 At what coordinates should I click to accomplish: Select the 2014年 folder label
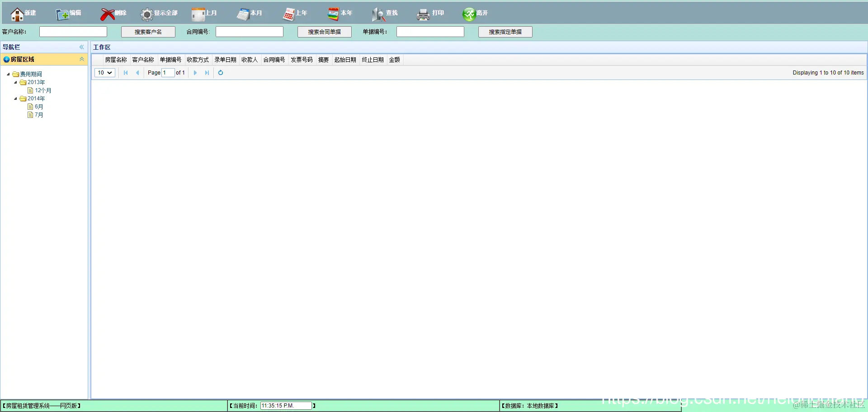(x=36, y=98)
